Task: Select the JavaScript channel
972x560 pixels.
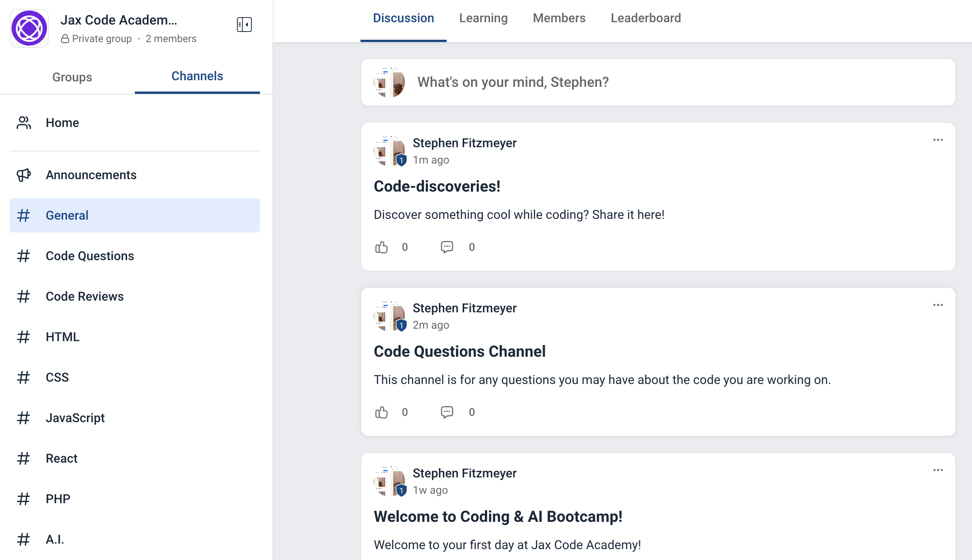Action: [x=75, y=418]
